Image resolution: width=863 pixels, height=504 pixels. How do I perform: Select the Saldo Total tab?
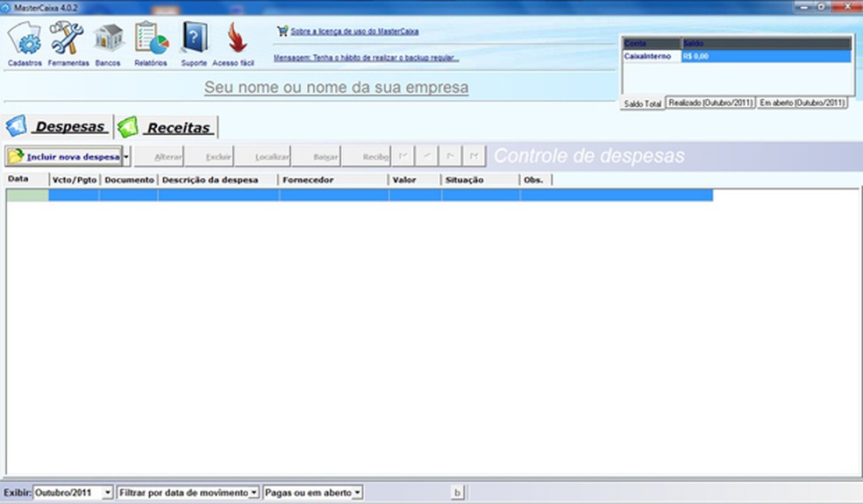pos(642,103)
